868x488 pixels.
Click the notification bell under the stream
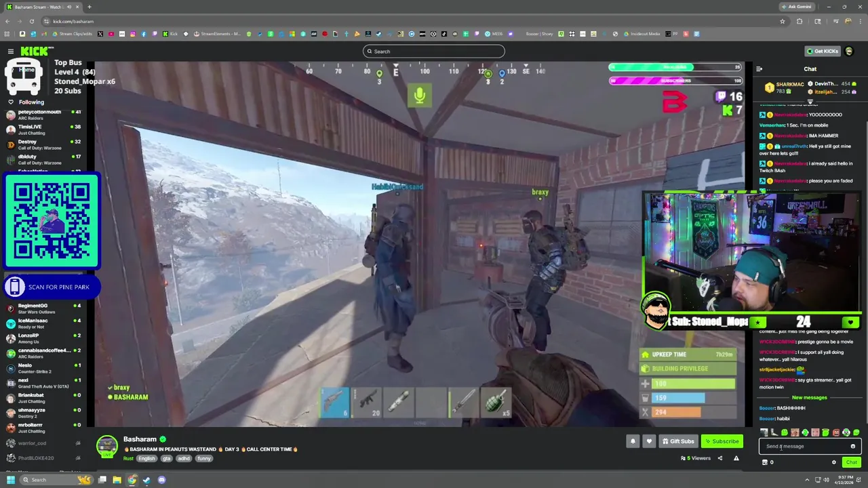633,441
